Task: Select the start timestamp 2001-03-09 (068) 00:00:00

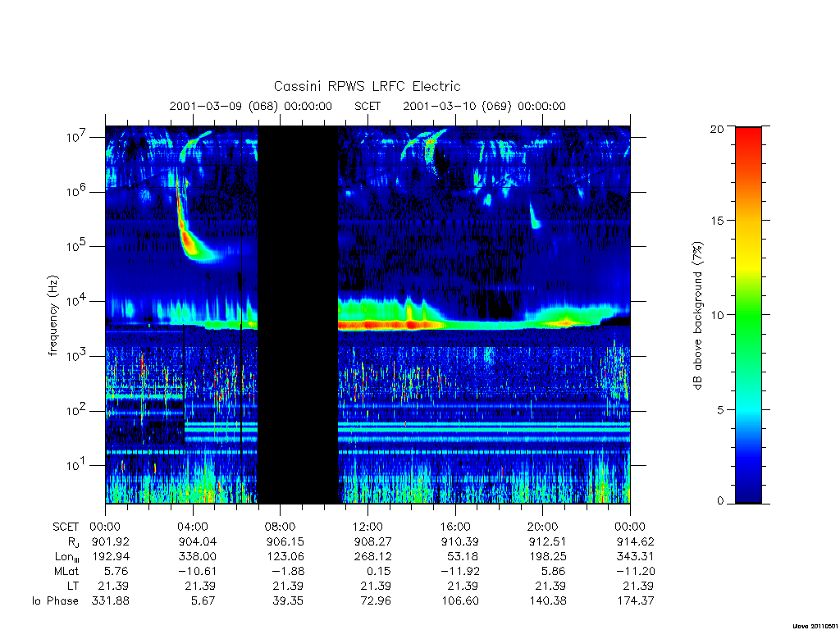Action: (251, 106)
